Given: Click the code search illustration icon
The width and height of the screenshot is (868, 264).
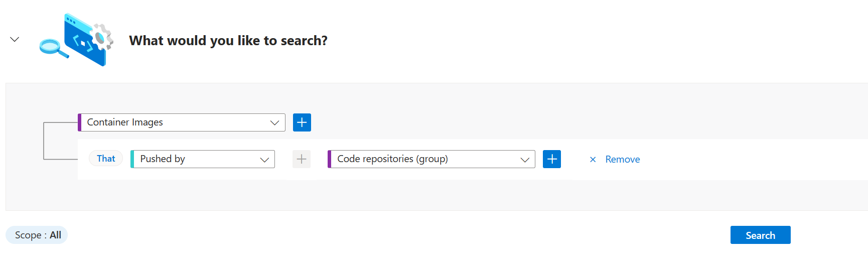Looking at the screenshot, I should pos(77,40).
